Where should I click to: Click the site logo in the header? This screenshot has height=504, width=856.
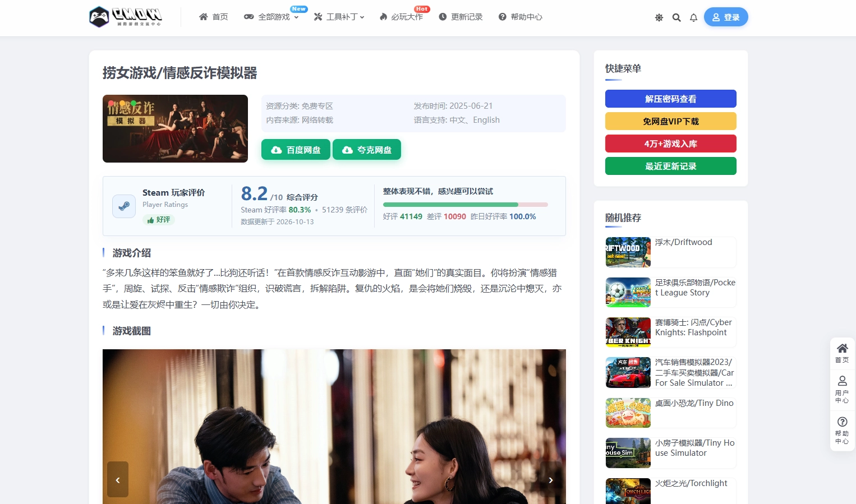pyautogui.click(x=126, y=17)
